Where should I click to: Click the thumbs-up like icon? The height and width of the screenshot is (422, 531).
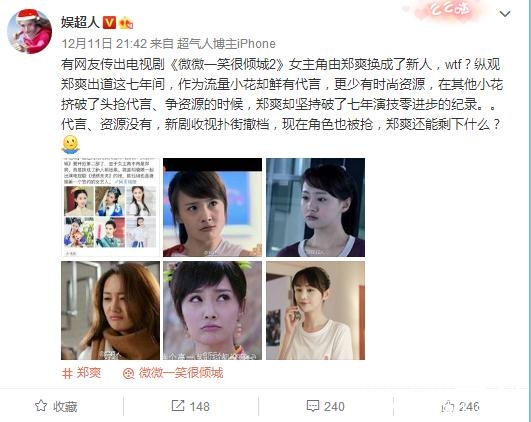447,406
